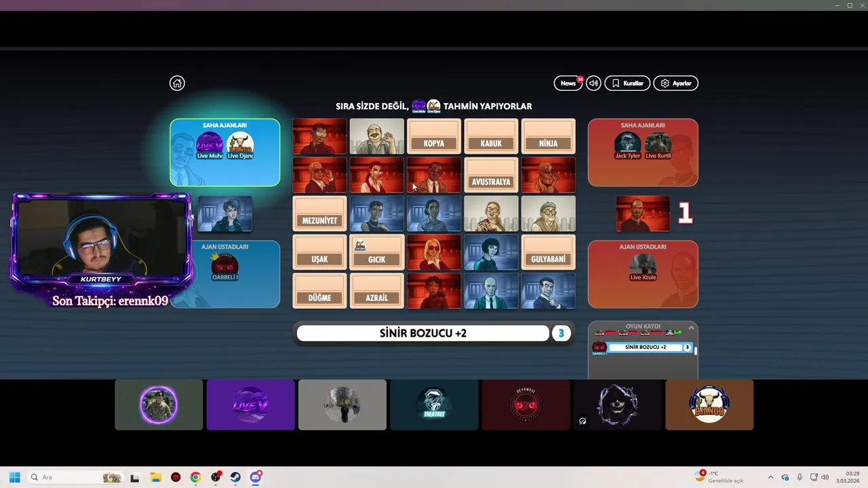
Task: Click the taskbar Ara search box
Action: coord(75,477)
